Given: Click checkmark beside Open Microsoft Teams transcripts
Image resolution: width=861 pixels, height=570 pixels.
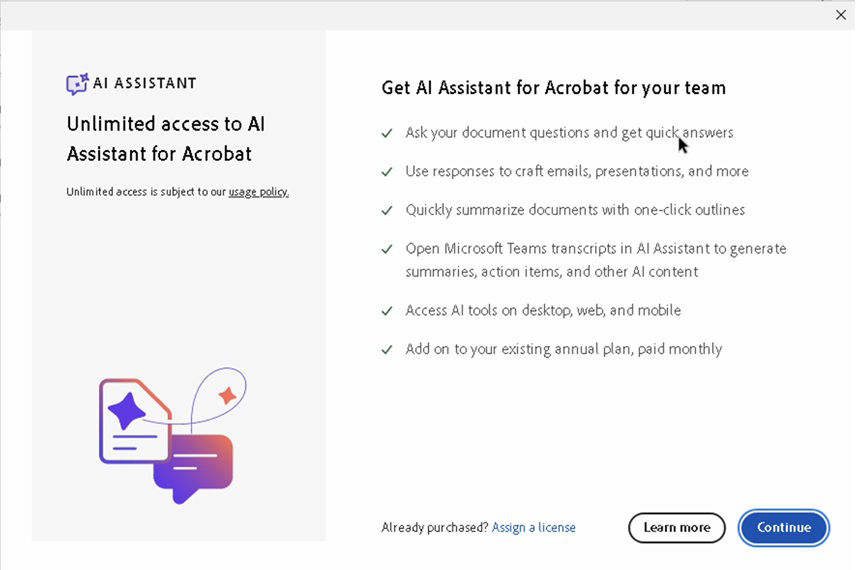Looking at the screenshot, I should [x=387, y=249].
